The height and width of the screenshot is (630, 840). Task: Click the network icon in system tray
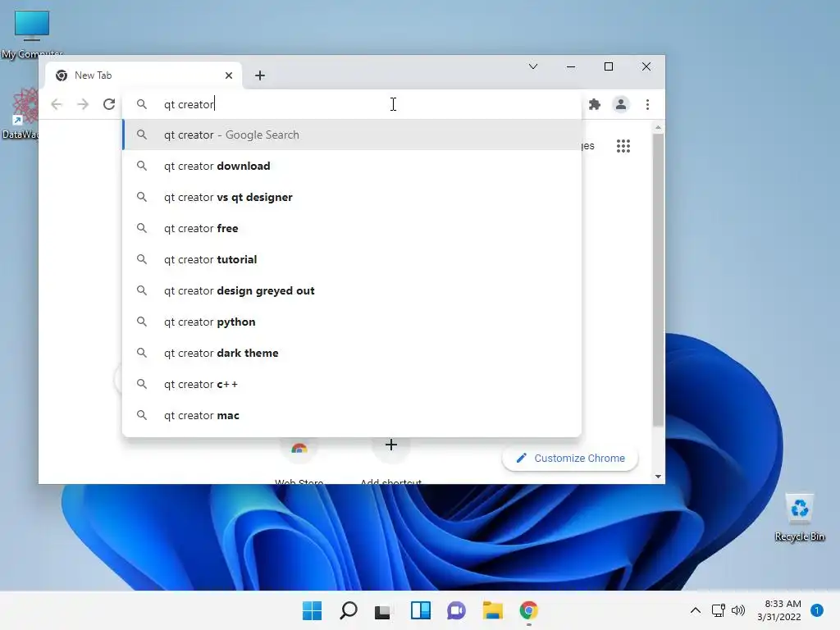[719, 610]
